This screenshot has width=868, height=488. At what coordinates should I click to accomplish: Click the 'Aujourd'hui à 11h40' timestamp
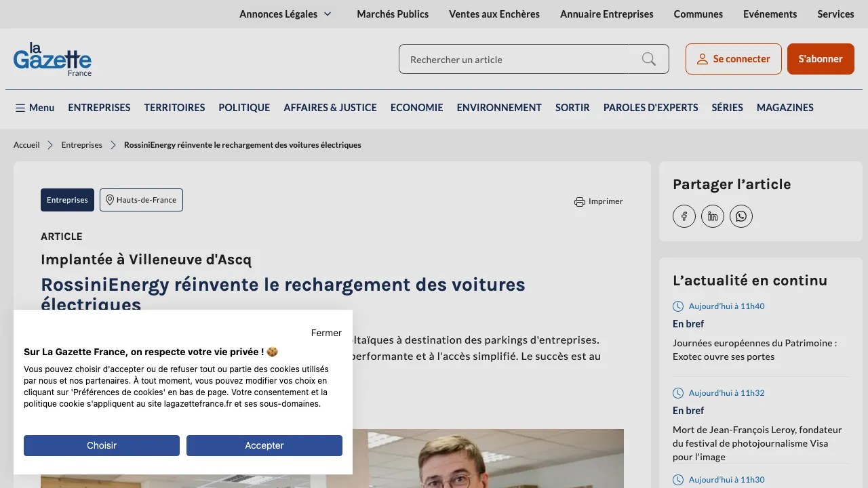[x=726, y=306]
